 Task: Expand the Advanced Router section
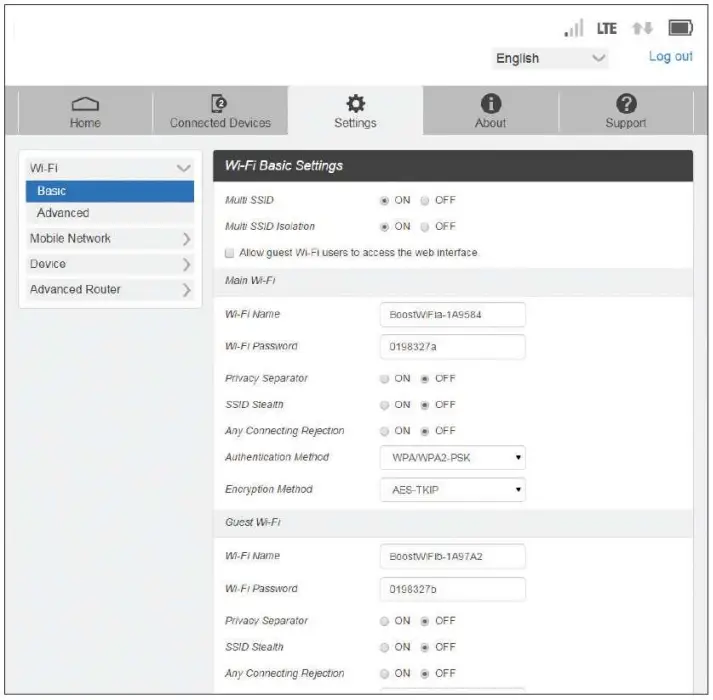click(110, 289)
